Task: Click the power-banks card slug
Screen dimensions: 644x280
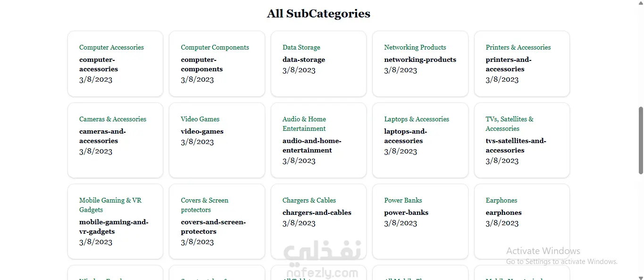Action: click(x=406, y=212)
